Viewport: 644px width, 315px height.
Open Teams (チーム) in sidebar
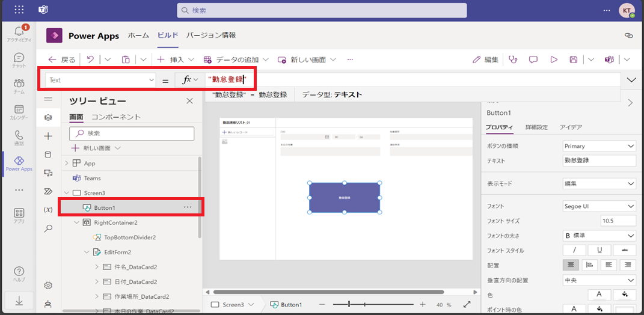(x=19, y=86)
